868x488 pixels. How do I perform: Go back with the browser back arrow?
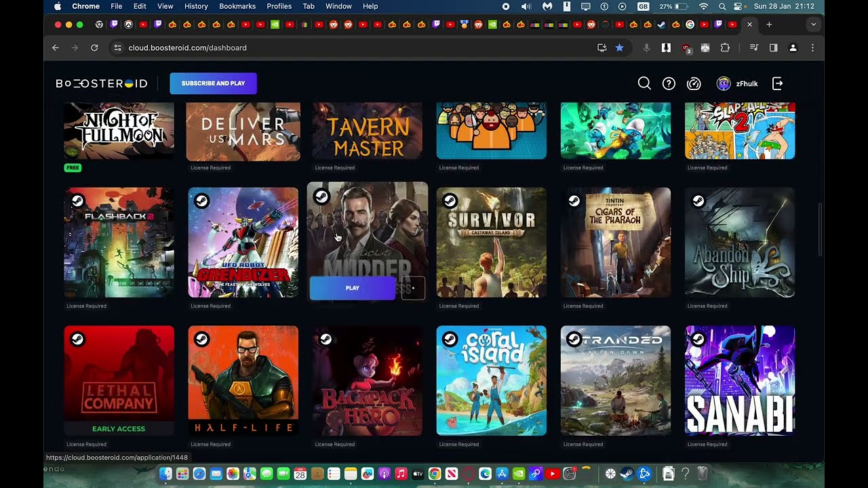[56, 47]
